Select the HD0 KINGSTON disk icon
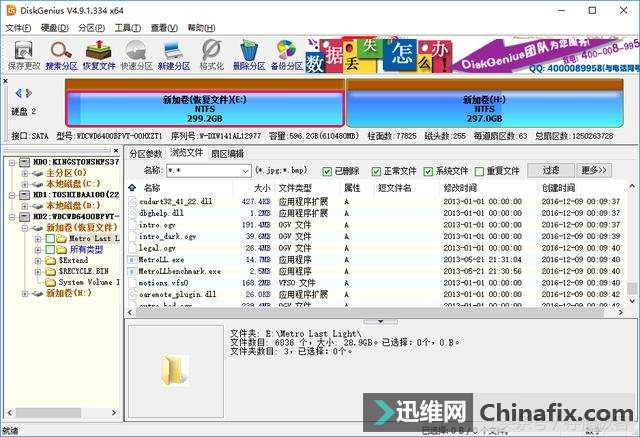This screenshot has width=640, height=437. point(25,162)
